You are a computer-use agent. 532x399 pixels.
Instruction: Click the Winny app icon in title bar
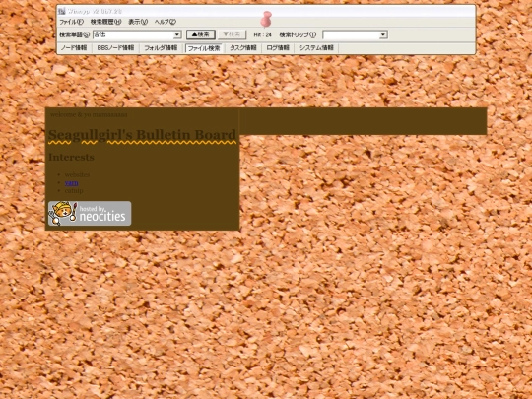pos(61,11)
